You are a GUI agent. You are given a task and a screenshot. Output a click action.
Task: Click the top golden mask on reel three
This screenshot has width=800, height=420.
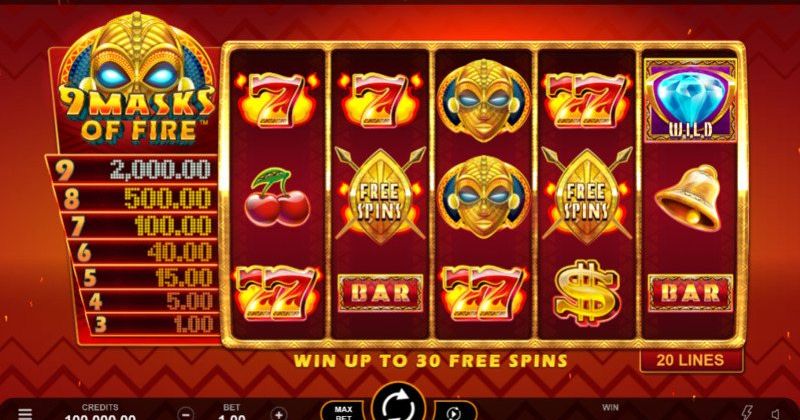click(x=484, y=100)
